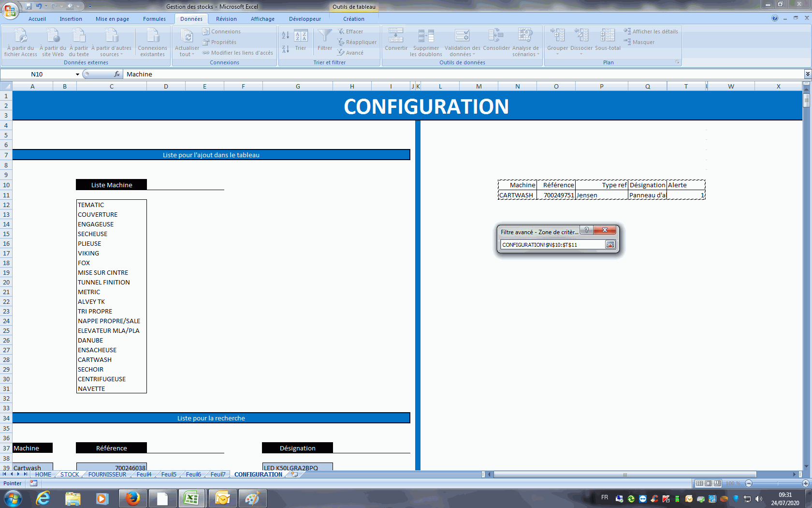This screenshot has height=508, width=812.
Task: Click Masquer details button
Action: [639, 42]
